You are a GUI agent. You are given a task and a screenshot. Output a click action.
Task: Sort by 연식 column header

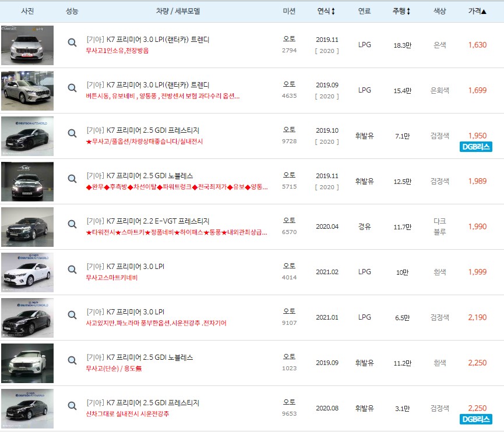(326, 11)
